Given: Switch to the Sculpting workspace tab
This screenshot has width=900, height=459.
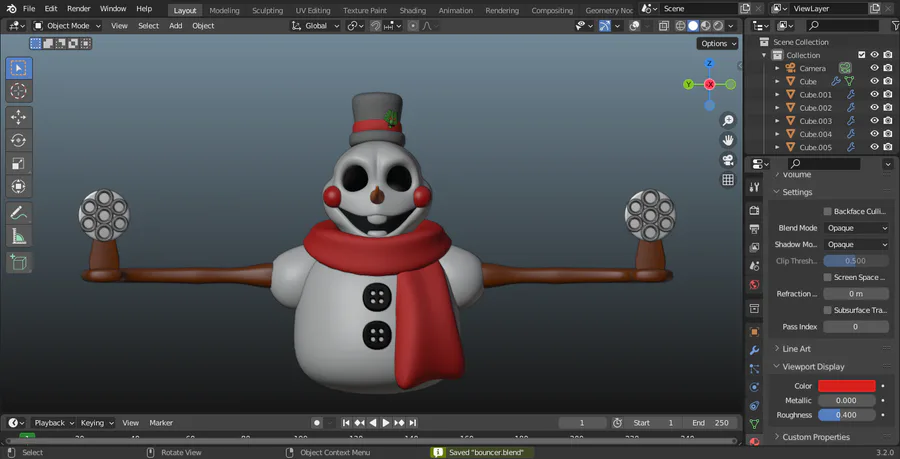Looking at the screenshot, I should (x=267, y=10).
